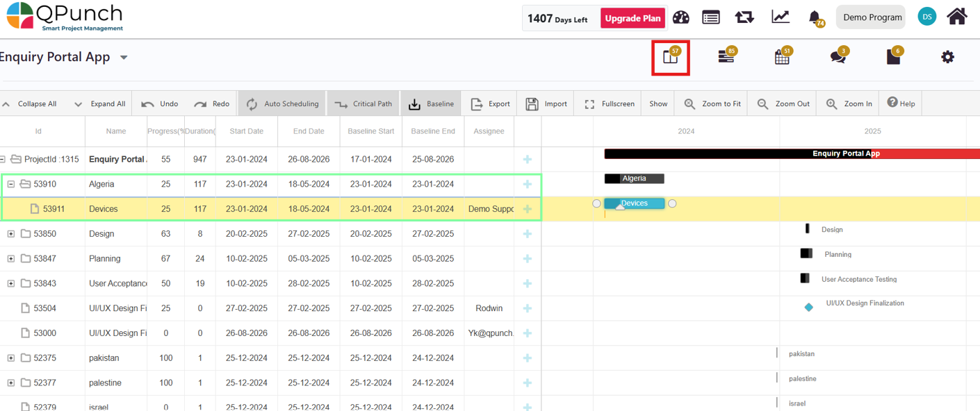Viewport: 980px width, 411px height.
Task: Open the files folder icon with badge
Action: (x=893, y=58)
